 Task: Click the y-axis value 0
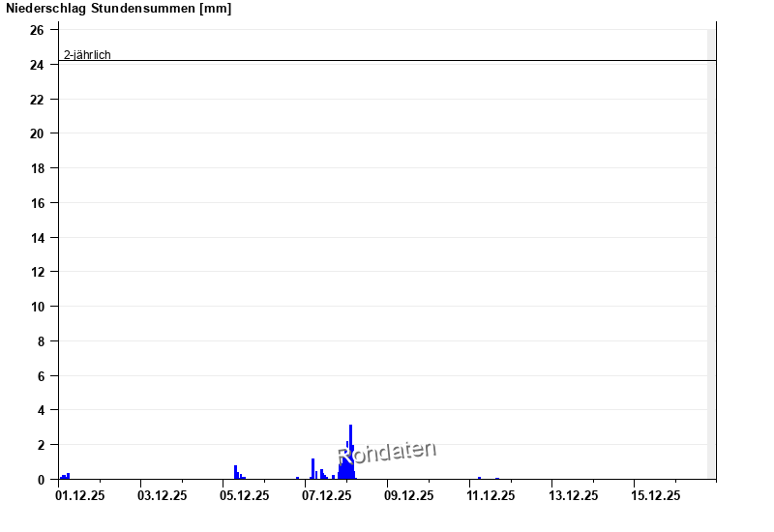(x=41, y=480)
